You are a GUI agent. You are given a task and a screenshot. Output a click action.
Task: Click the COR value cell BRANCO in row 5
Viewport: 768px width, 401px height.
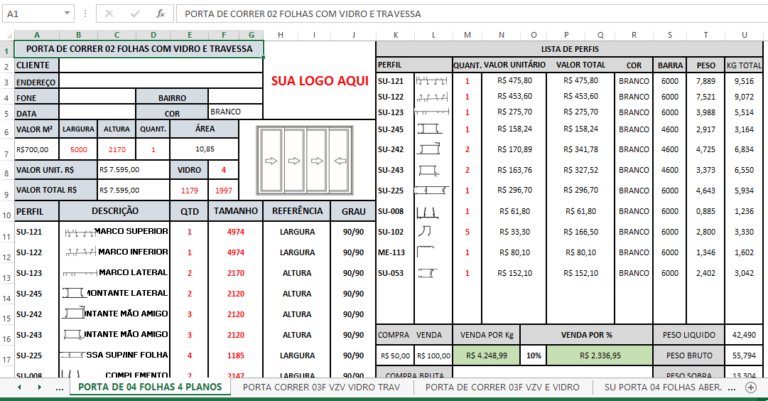236,112
